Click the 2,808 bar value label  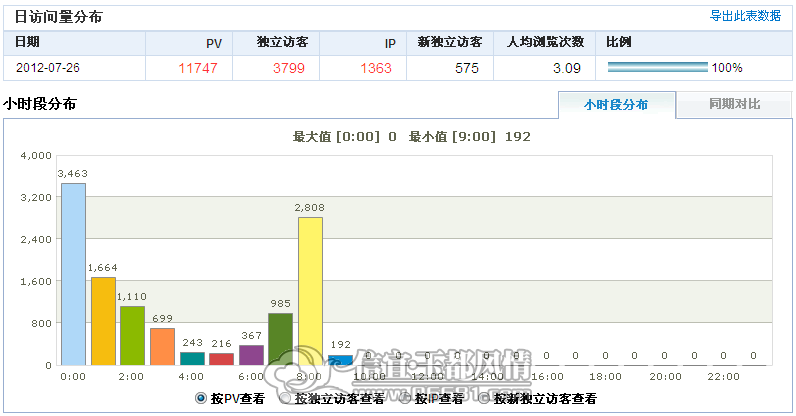coord(309,207)
